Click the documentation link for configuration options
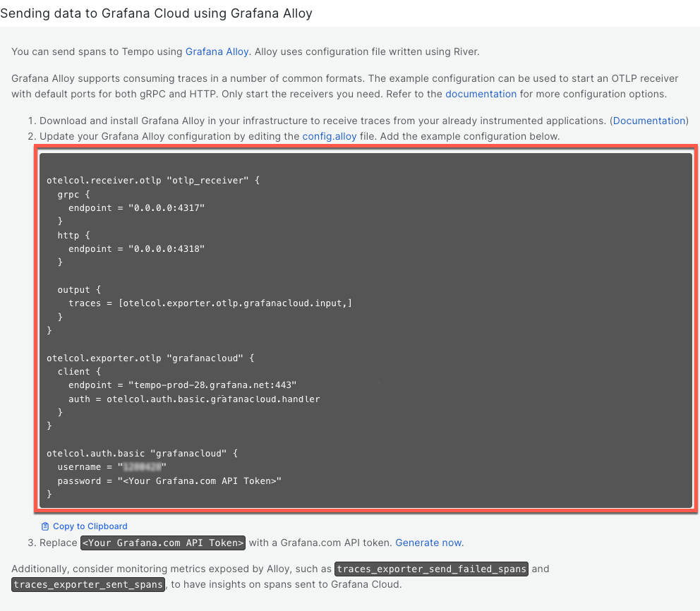 tap(481, 94)
